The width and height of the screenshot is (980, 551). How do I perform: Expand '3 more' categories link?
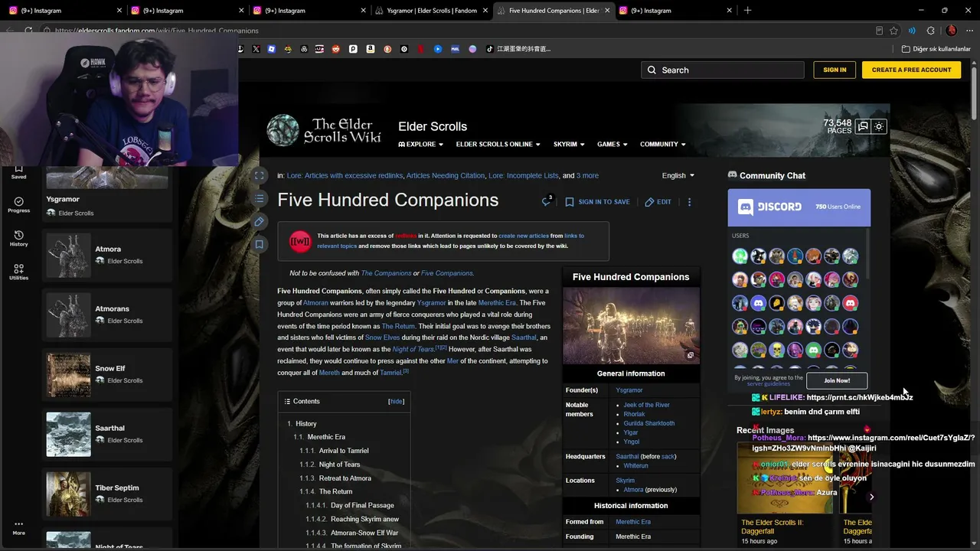[587, 175]
